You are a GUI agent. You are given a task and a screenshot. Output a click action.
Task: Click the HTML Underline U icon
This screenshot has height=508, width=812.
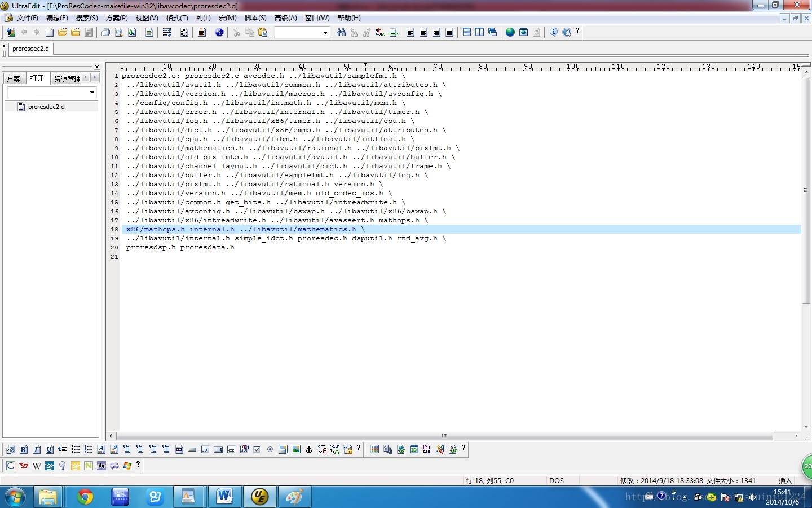(x=50, y=449)
